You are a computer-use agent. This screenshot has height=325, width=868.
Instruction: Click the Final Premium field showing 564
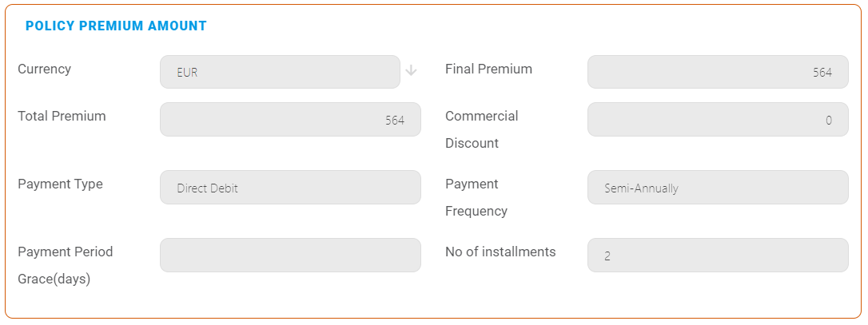click(x=717, y=72)
